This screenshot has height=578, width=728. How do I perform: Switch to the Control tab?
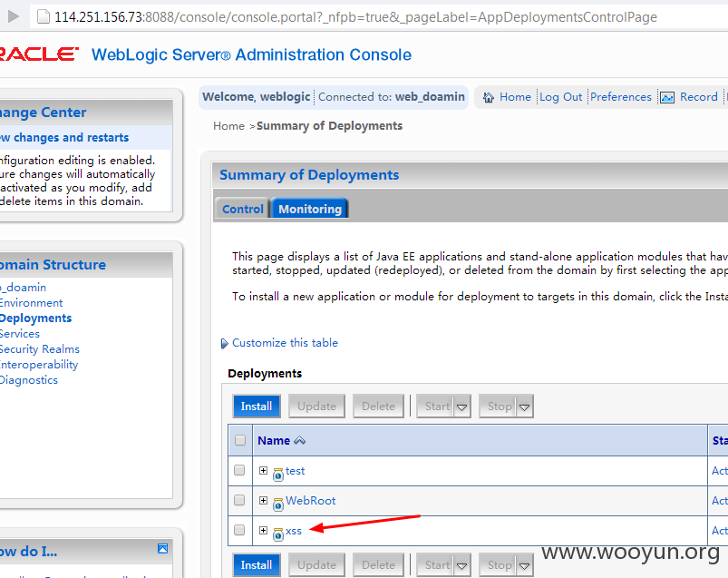point(242,209)
